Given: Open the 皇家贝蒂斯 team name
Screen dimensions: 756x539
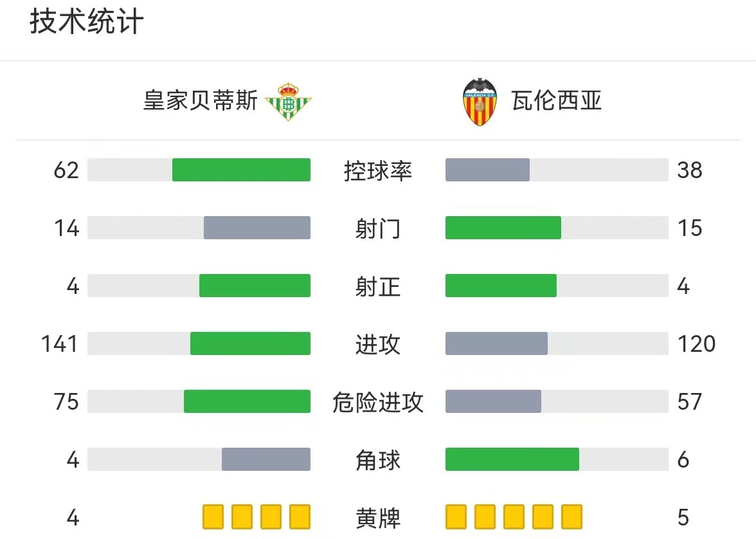Looking at the screenshot, I should coord(201,101).
